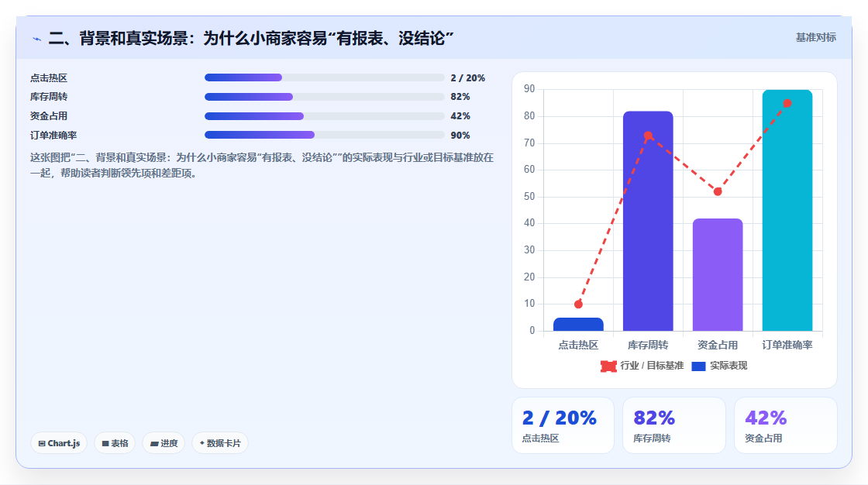The width and height of the screenshot is (868, 485).
Task: Click the Chart.js tag chip
Action: point(59,443)
